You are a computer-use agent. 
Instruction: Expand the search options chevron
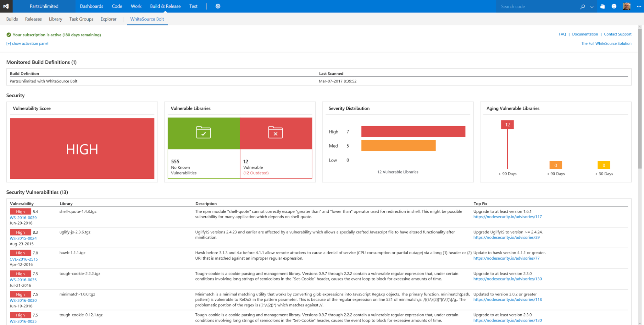click(x=592, y=7)
